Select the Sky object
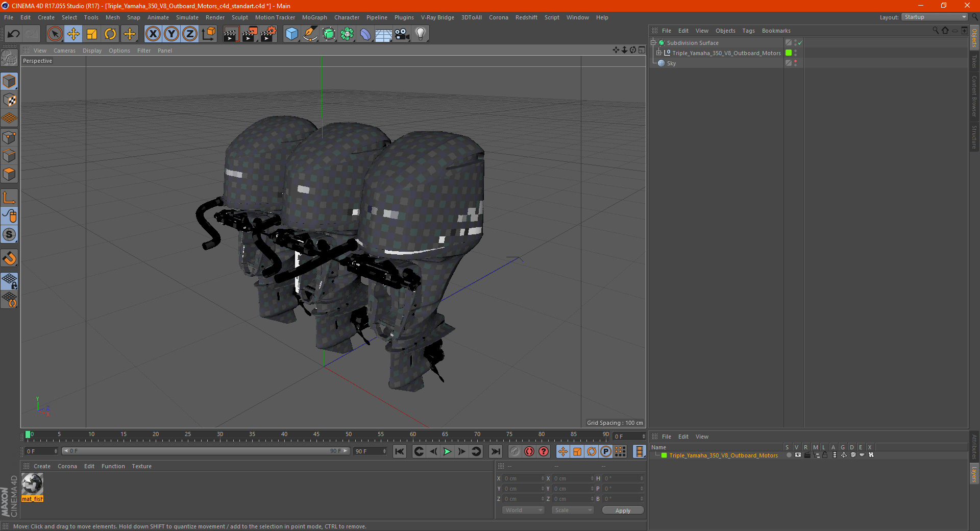Screen dimensions: 980x531 click(x=671, y=63)
